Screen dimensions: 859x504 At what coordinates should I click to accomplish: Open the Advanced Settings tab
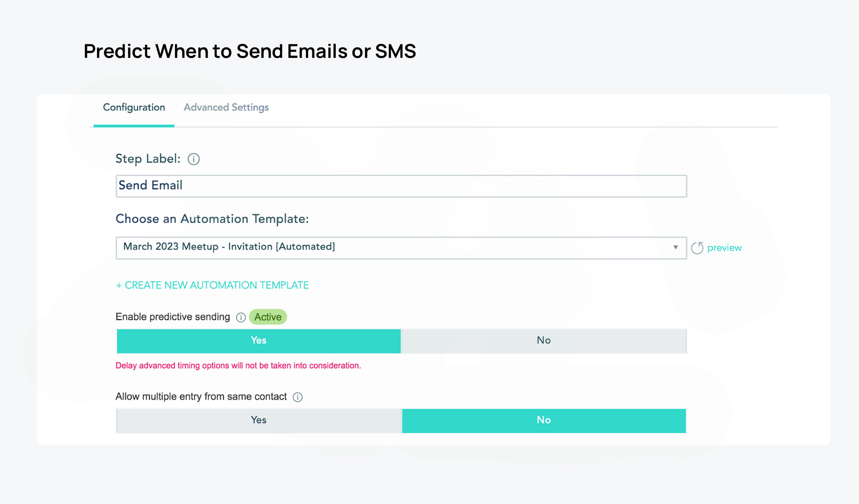(226, 108)
